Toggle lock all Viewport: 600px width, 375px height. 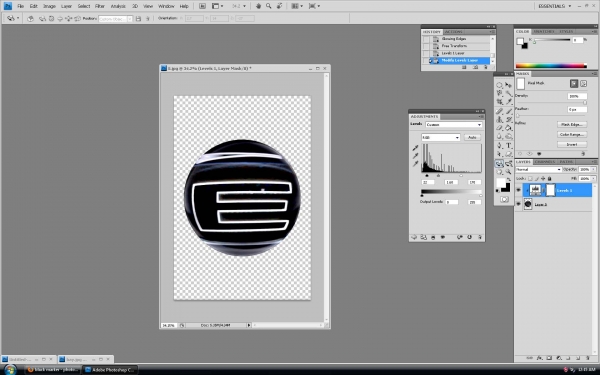[x=549, y=178]
